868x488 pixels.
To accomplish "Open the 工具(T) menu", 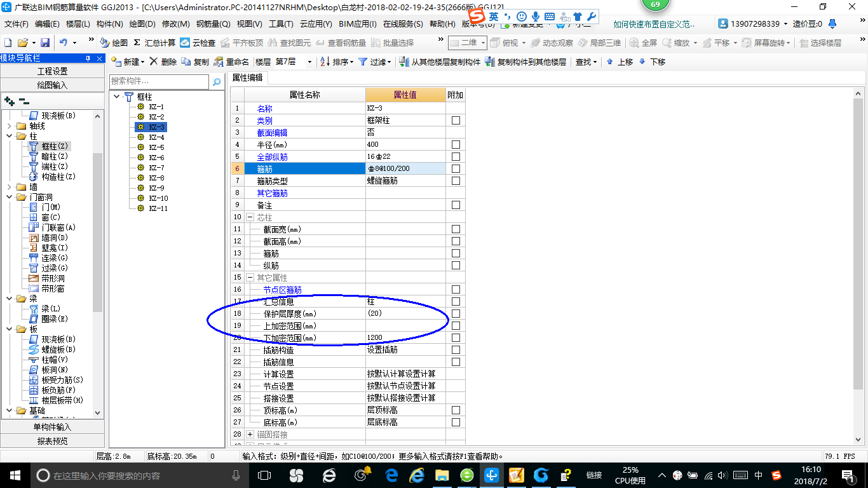I will tap(281, 24).
